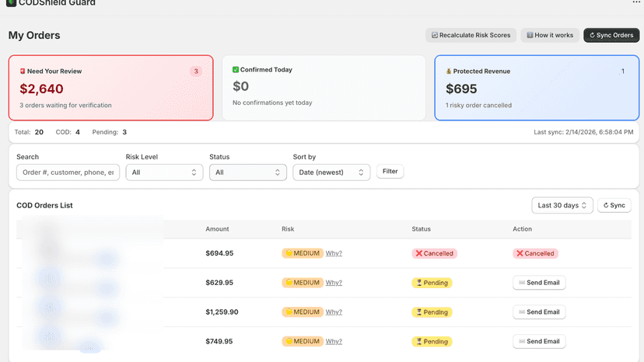Click the red badge showing 3

(x=196, y=71)
